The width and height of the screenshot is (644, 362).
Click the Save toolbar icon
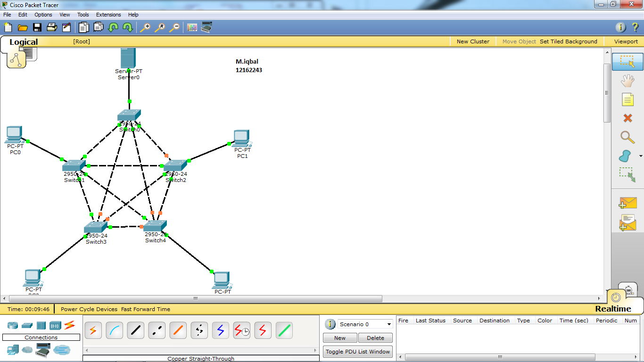click(37, 27)
